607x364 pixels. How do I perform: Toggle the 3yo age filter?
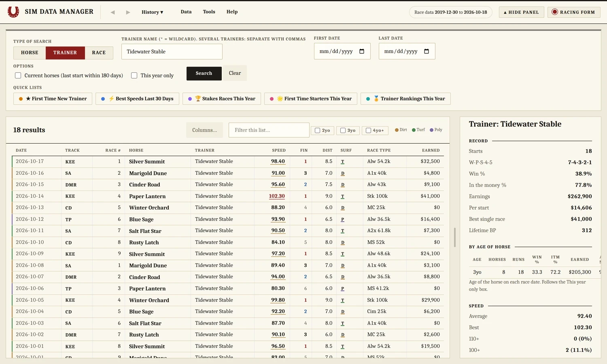click(343, 131)
